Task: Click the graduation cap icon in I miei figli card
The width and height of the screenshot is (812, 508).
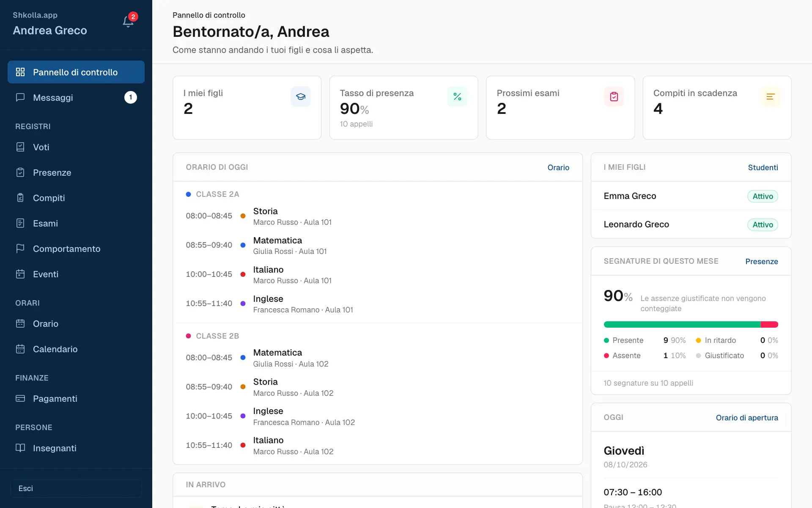Action: (x=301, y=97)
